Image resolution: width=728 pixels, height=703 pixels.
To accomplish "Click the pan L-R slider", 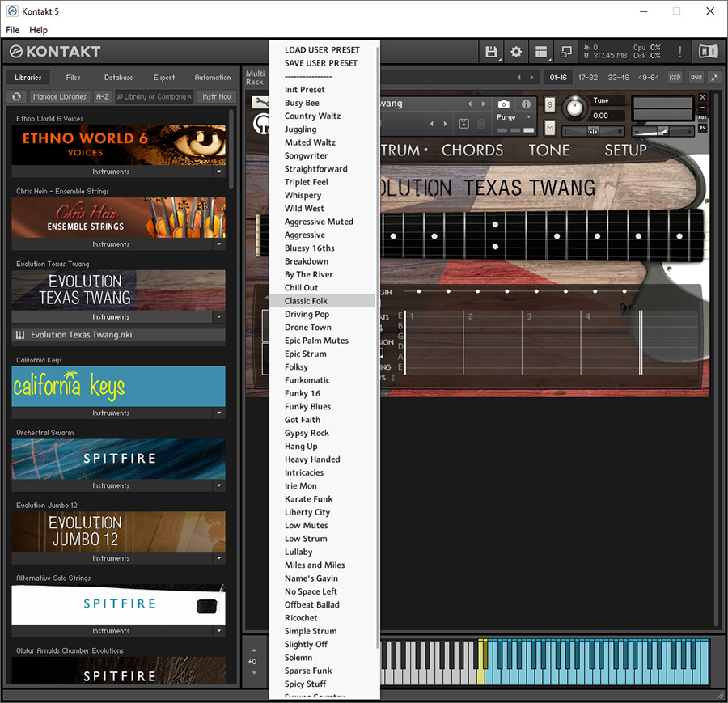I will coord(593,131).
